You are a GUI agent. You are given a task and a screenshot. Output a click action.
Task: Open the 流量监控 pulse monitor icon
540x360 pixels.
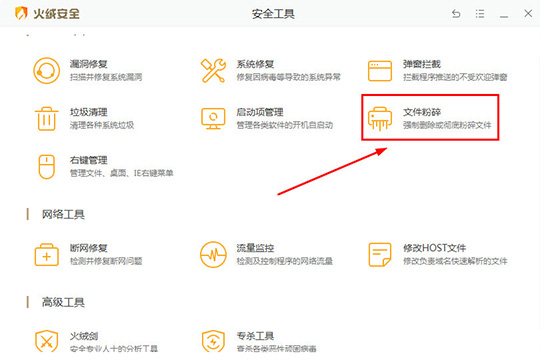click(x=213, y=255)
